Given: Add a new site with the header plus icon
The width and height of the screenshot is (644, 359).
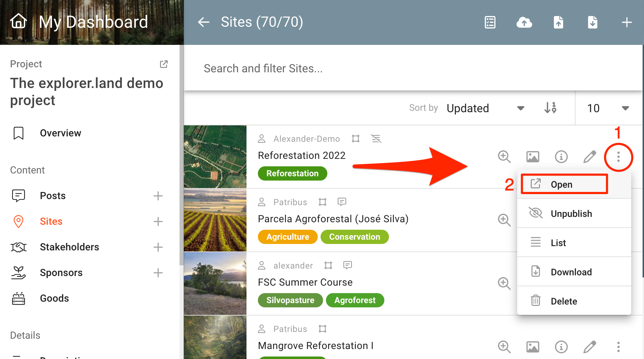Looking at the screenshot, I should 627,22.
